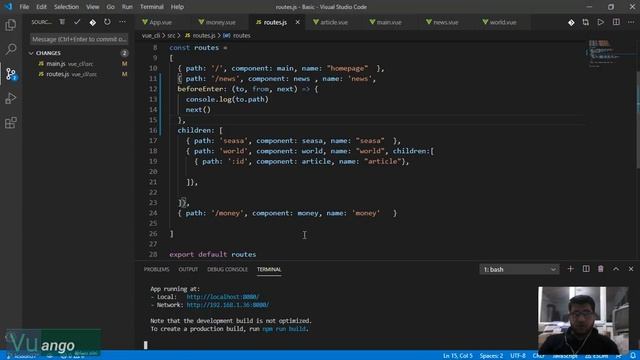
Task: Click the commit message input field
Action: point(79,39)
